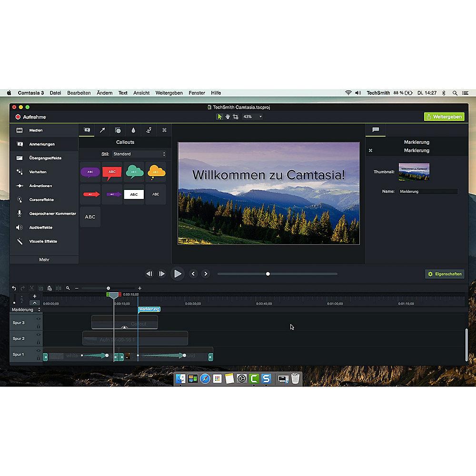Screen dimensions: 476x476
Task: Click the Eigenschaften button
Action: pyautogui.click(x=444, y=274)
